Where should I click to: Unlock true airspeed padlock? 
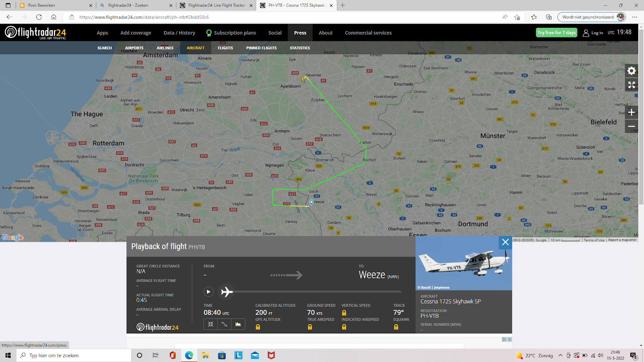click(x=310, y=327)
